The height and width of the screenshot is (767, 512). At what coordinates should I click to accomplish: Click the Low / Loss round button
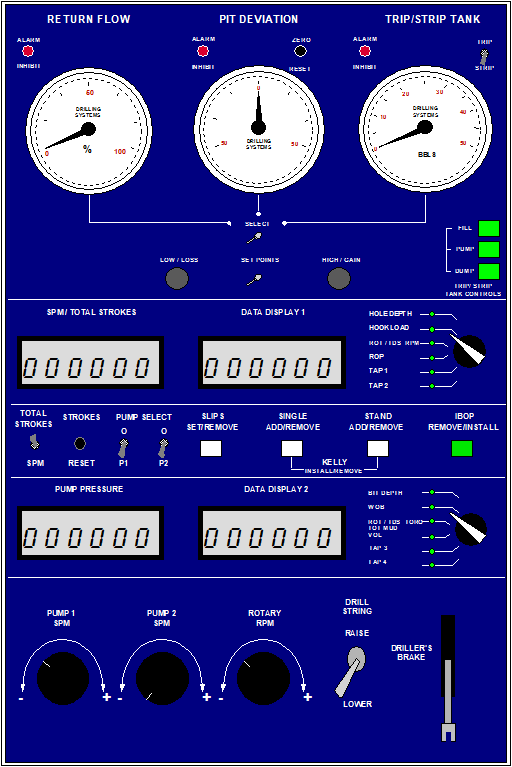click(x=177, y=279)
